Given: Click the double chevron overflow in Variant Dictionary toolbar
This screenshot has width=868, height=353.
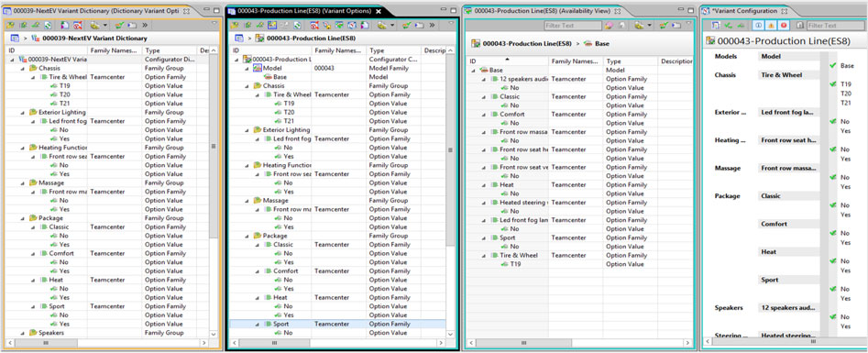Looking at the screenshot, I should (145, 25).
